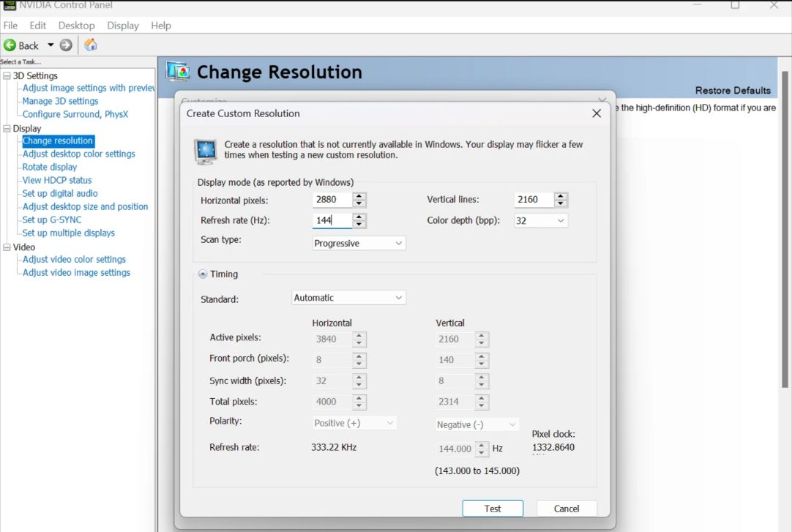Image resolution: width=792 pixels, height=532 pixels.
Task: Click the Test button
Action: [492, 508]
